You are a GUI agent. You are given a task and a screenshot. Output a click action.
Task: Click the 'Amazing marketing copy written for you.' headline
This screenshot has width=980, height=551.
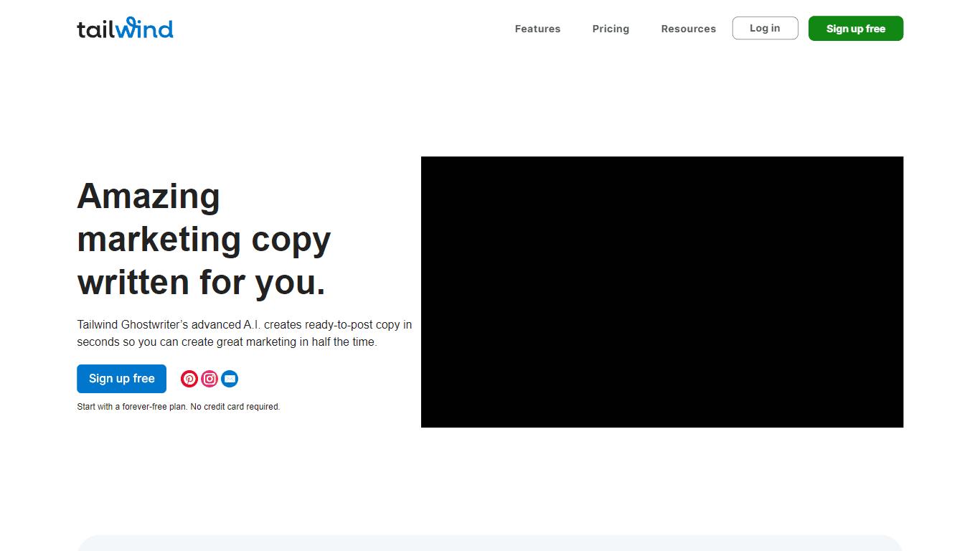coord(204,239)
